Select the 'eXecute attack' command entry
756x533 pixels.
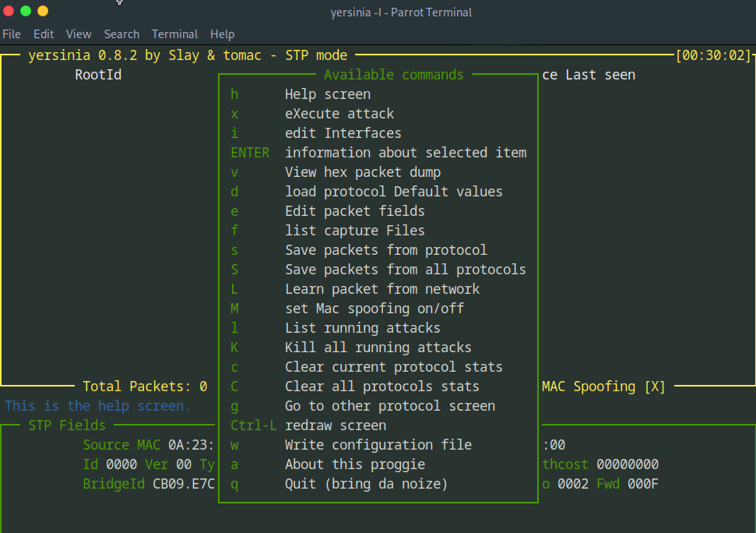pos(339,114)
